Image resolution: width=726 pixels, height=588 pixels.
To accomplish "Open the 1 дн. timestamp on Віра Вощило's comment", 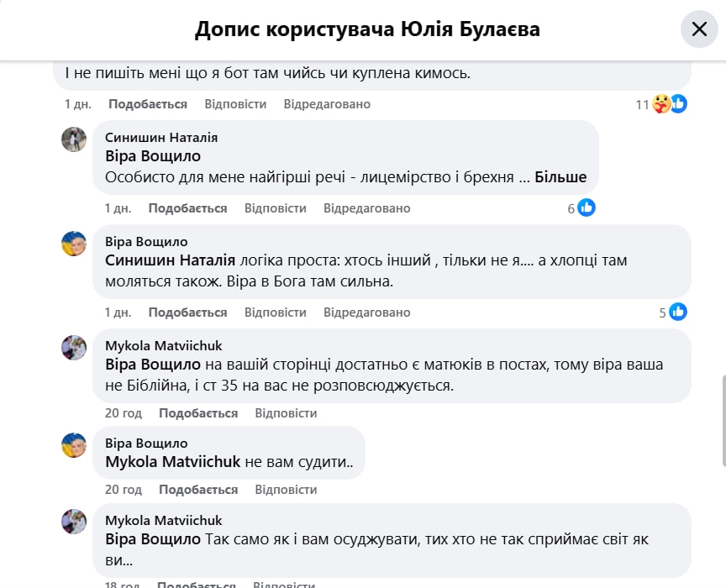I will [x=118, y=312].
